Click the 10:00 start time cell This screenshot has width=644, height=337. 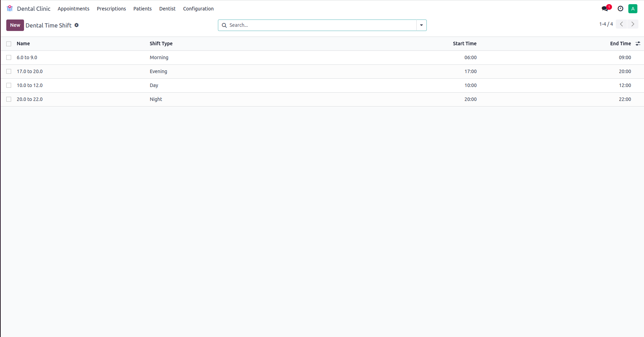coord(470,85)
